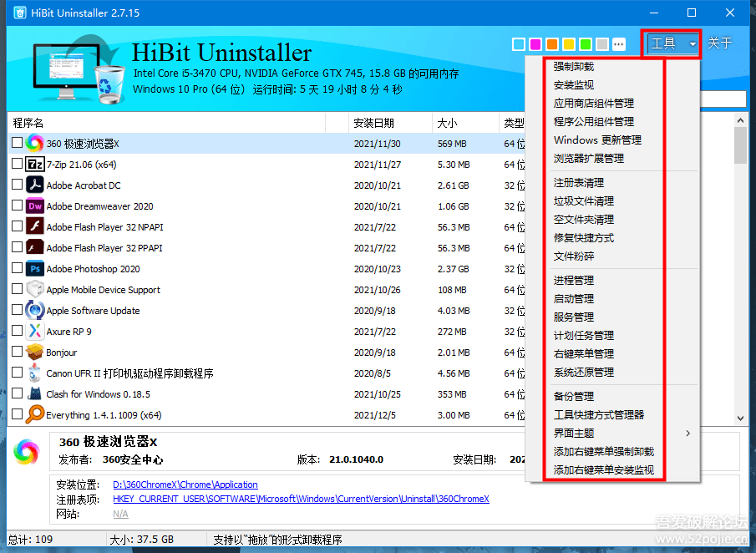Pick the green theme color swatch

coord(586,44)
